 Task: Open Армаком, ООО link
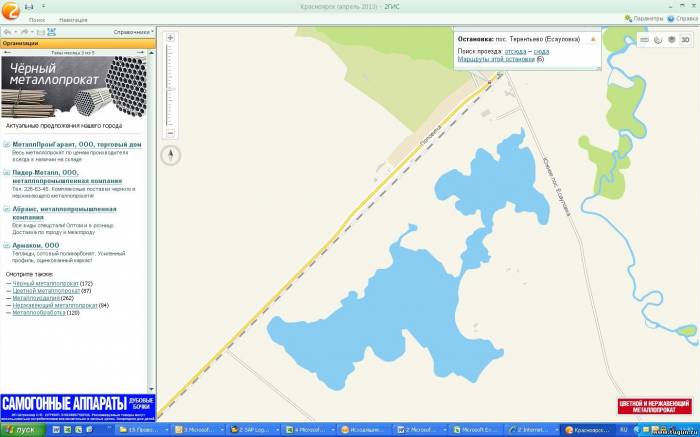(36, 245)
